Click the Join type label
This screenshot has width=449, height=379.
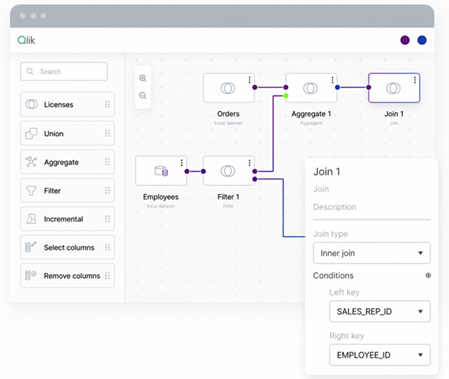(330, 234)
